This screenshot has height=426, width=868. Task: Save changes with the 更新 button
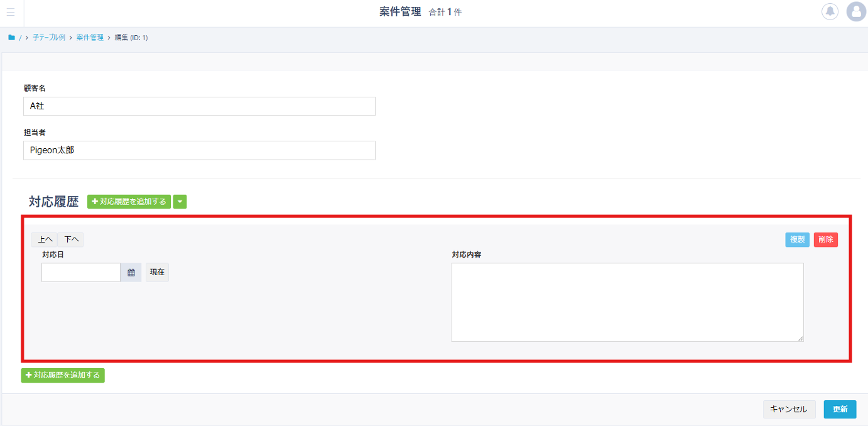coord(840,409)
